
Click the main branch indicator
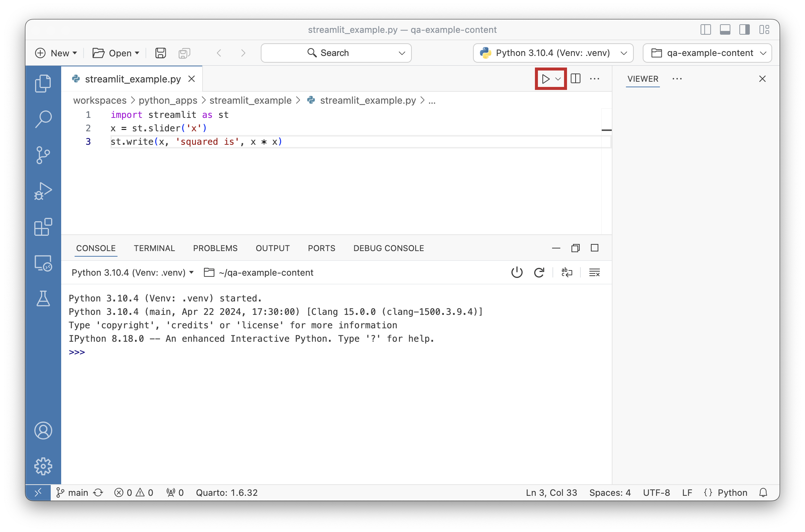click(x=78, y=492)
